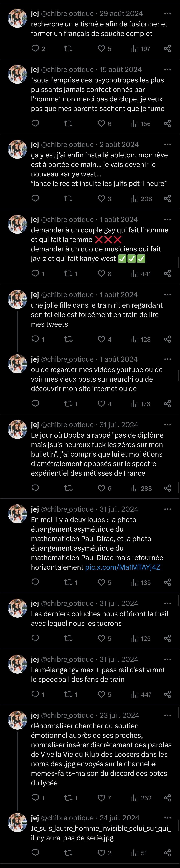Like the 15 août 2024 psychotropes tweet
Image resolution: width=180 pixels, height=868 pixels.
102,124
